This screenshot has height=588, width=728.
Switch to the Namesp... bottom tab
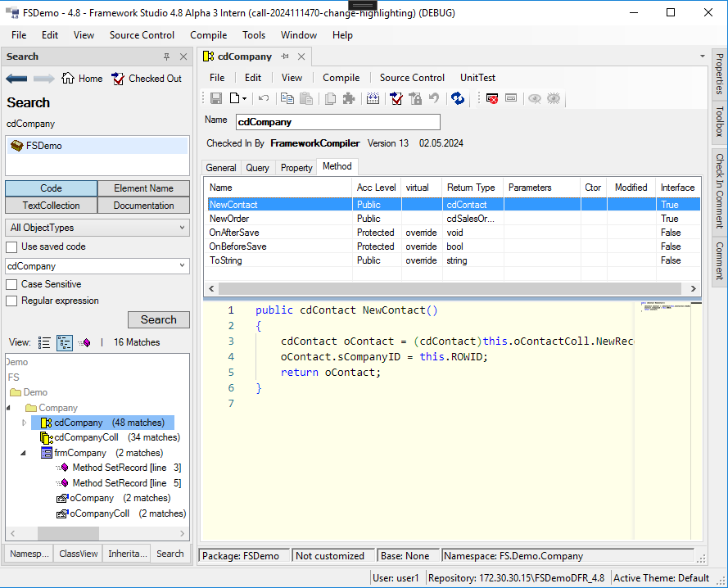(x=29, y=554)
